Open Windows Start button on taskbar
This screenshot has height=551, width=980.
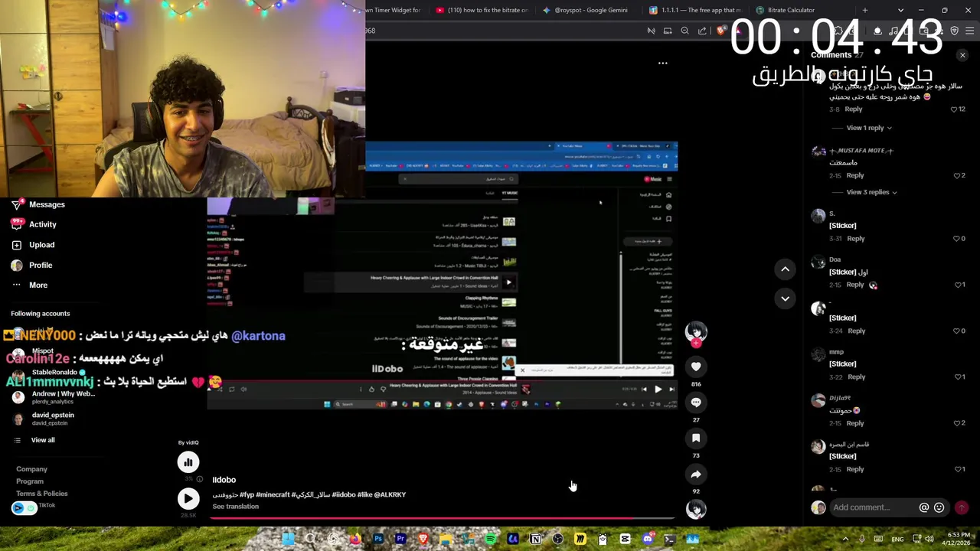[x=288, y=539]
